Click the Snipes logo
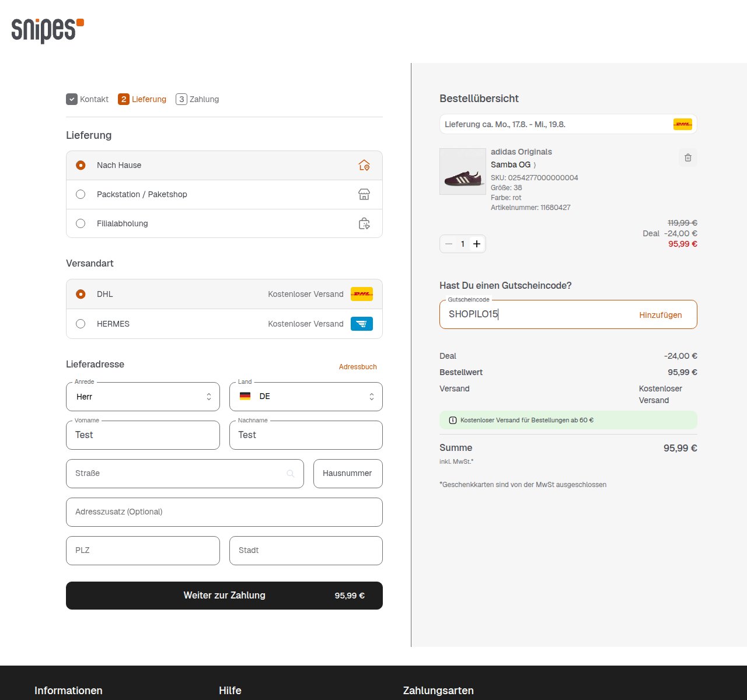Image resolution: width=747 pixels, height=700 pixels. (x=48, y=30)
